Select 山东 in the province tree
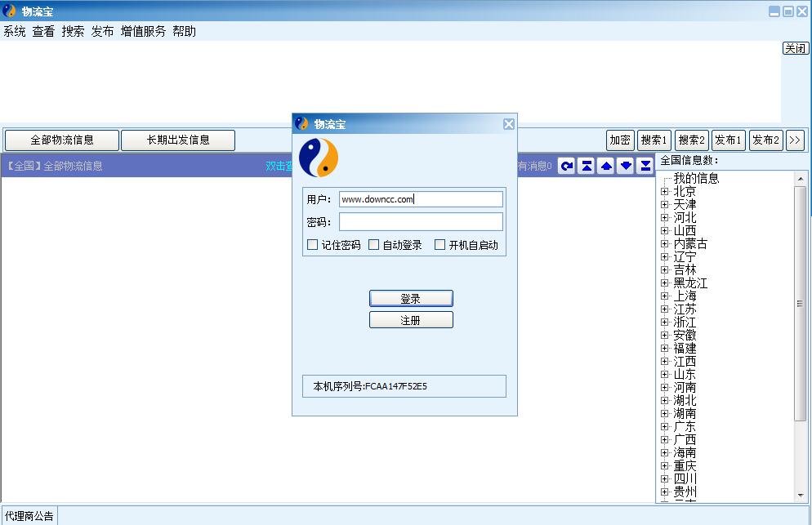Viewport: 812px width, 525px height. click(x=685, y=374)
